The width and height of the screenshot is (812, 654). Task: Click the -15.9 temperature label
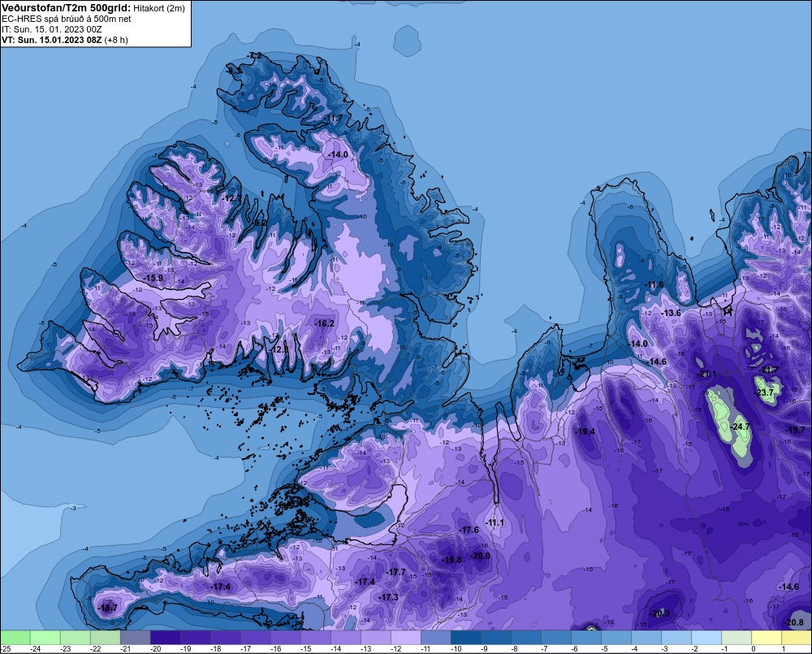(x=153, y=278)
